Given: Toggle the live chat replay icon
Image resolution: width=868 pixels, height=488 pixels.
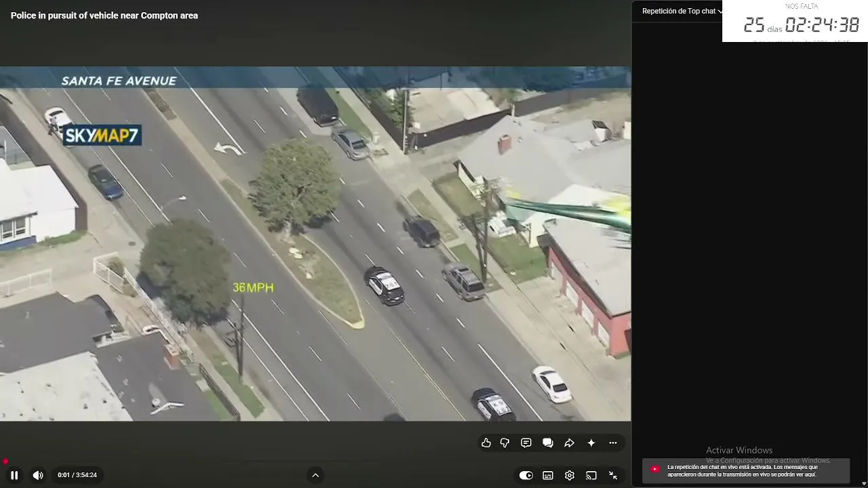Looking at the screenshot, I should pyautogui.click(x=548, y=443).
